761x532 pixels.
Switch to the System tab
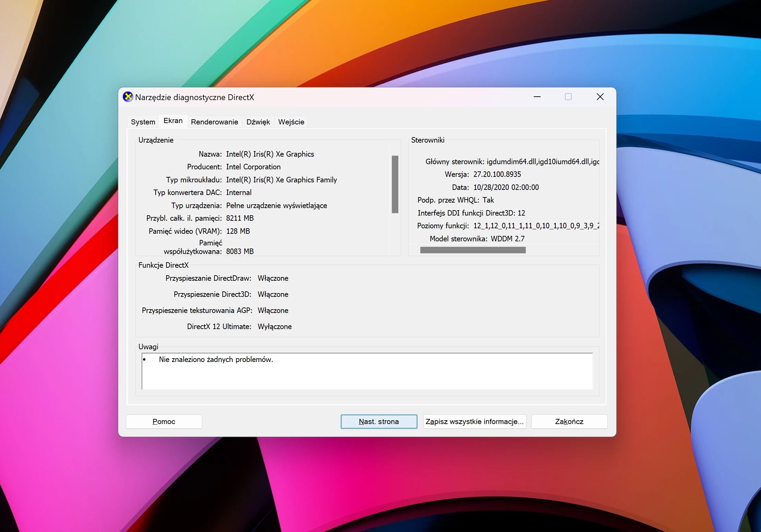coord(143,122)
